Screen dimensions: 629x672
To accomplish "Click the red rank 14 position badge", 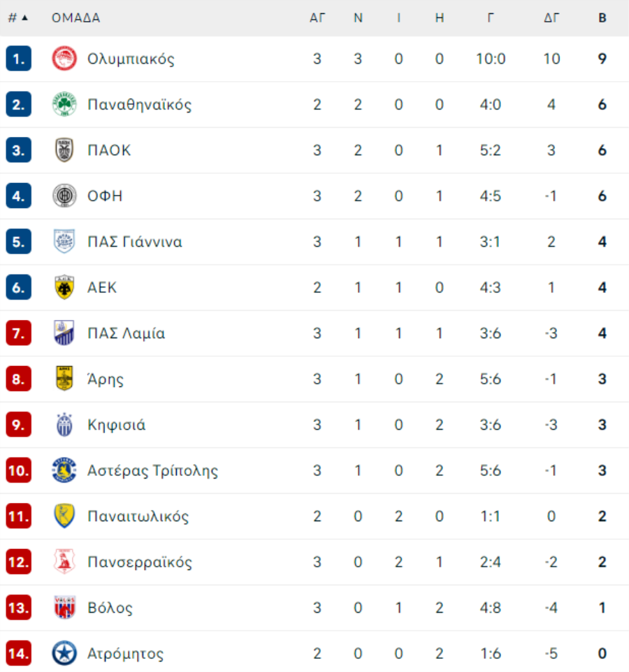I will pos(19,654).
